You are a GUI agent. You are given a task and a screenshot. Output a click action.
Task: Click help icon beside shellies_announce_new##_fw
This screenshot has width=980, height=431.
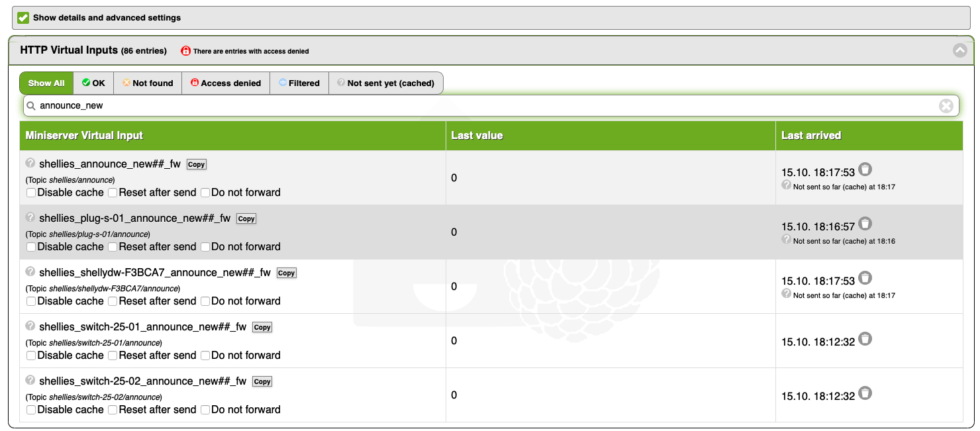point(30,163)
